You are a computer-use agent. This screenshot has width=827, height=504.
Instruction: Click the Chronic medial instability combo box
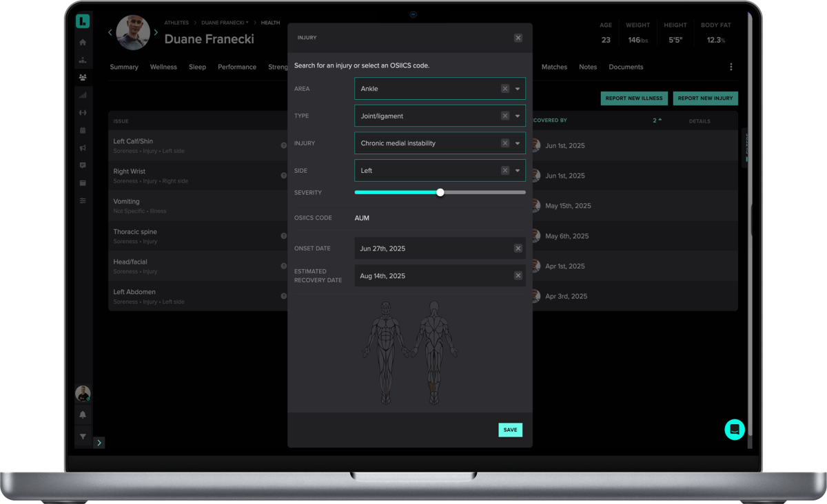tap(440, 143)
